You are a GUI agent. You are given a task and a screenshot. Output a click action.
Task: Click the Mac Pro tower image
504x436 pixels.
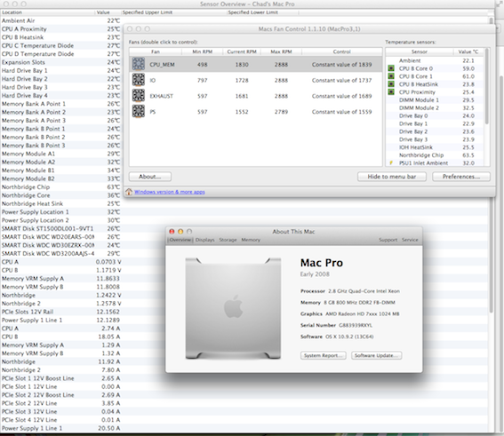pos(233,308)
